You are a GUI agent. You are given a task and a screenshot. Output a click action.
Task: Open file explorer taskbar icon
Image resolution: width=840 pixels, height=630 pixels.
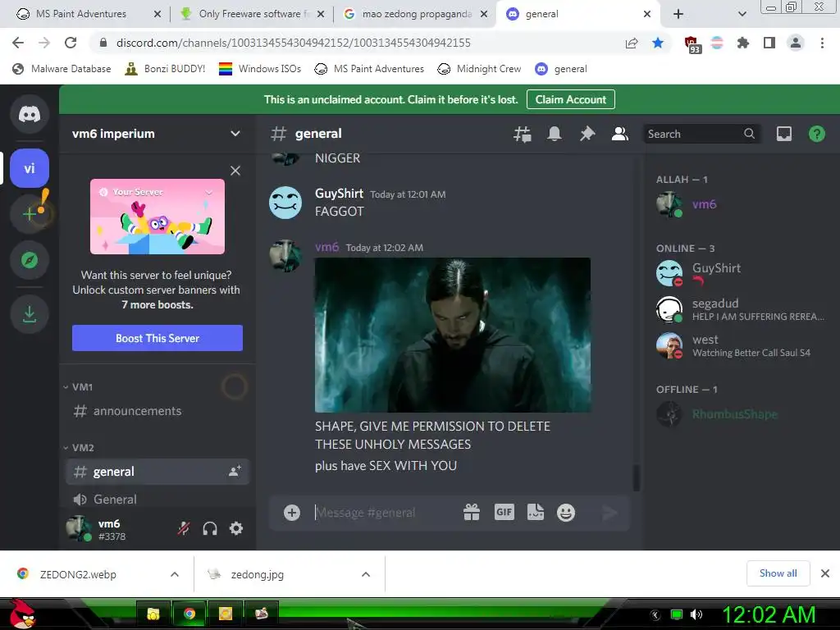pyautogui.click(x=153, y=614)
